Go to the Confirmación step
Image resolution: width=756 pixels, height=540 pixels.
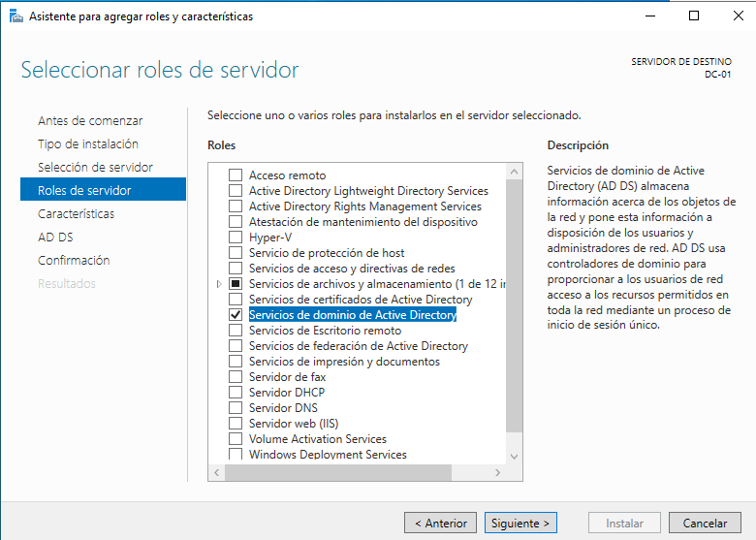74,261
